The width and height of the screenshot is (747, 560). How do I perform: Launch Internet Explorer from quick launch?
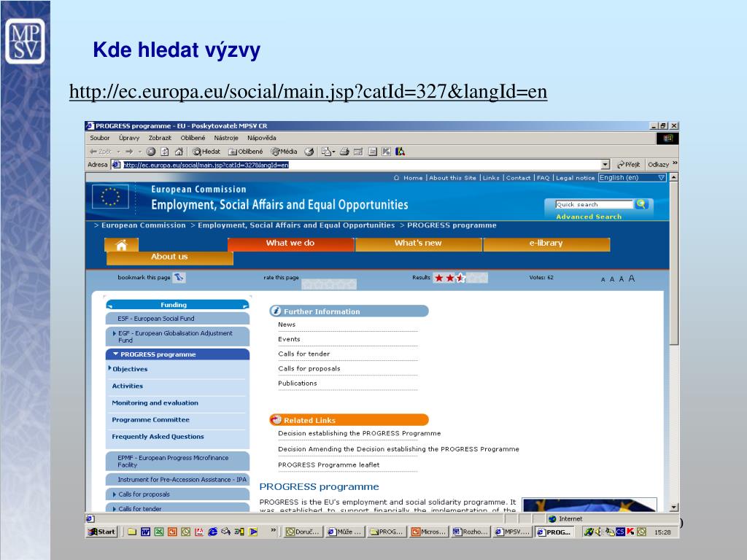212,532
